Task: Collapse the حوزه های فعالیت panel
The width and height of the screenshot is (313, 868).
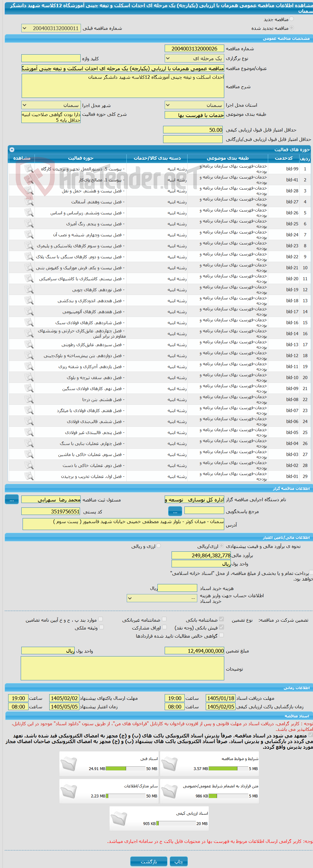Action: pyautogui.click(x=12, y=149)
